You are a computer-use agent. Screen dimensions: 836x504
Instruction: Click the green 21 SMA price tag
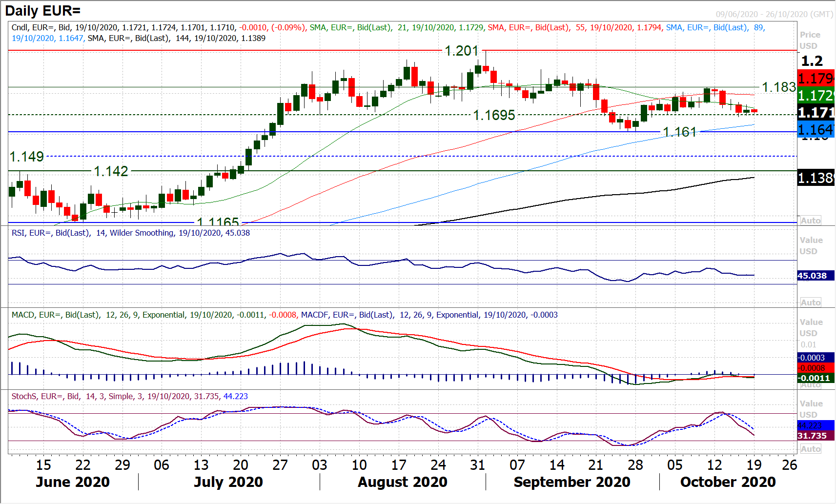click(x=815, y=96)
